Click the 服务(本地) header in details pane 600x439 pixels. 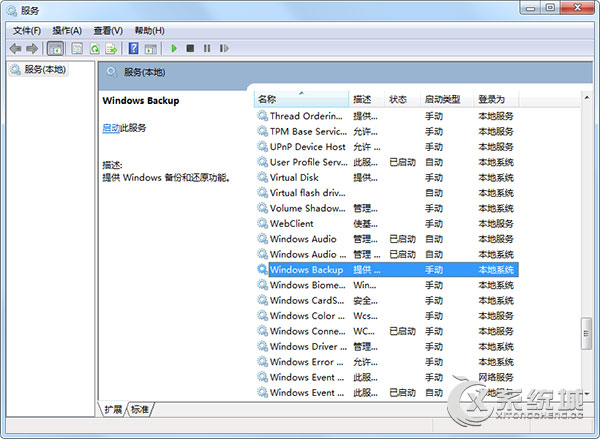[144, 72]
